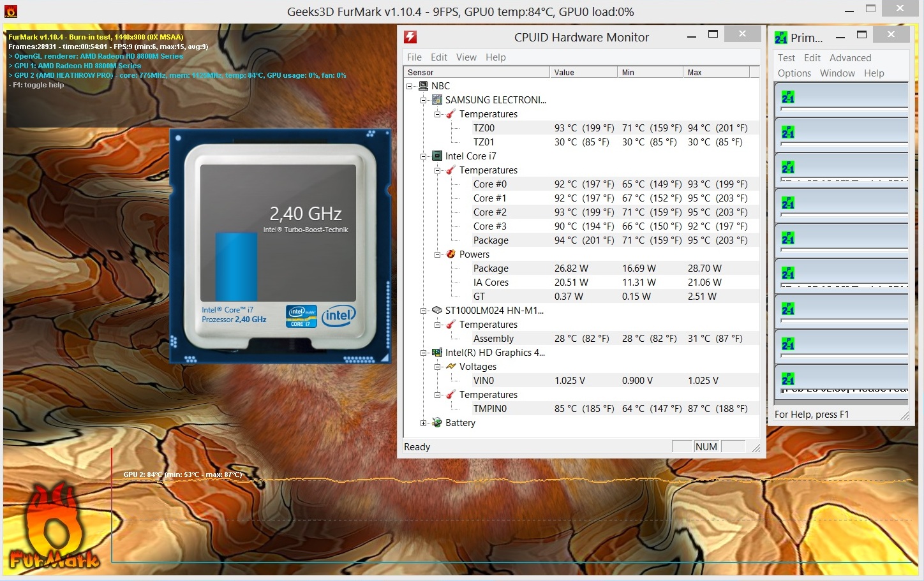Open the Edit menu in Prime95
Viewport: 924px width, 581px height.
click(812, 57)
